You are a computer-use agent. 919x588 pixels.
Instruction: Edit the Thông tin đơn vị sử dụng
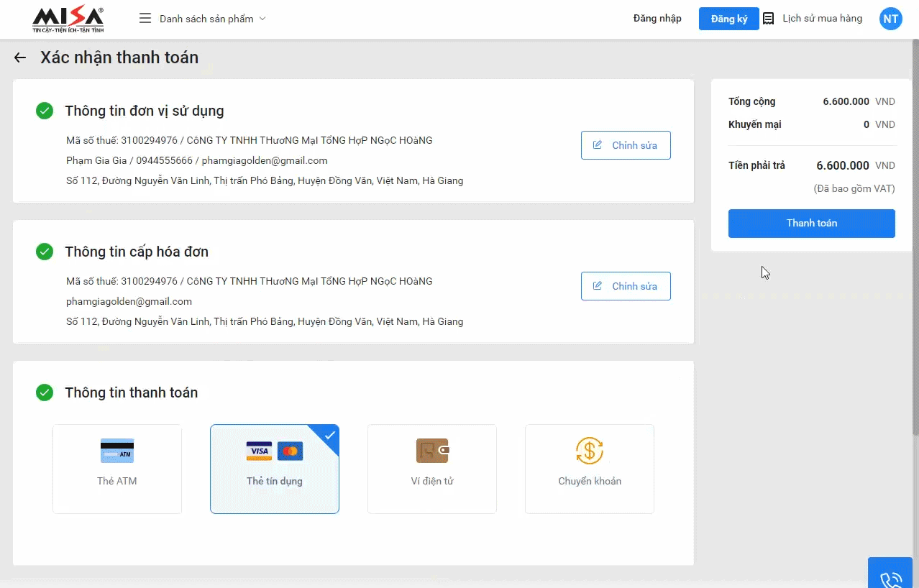[x=626, y=145]
